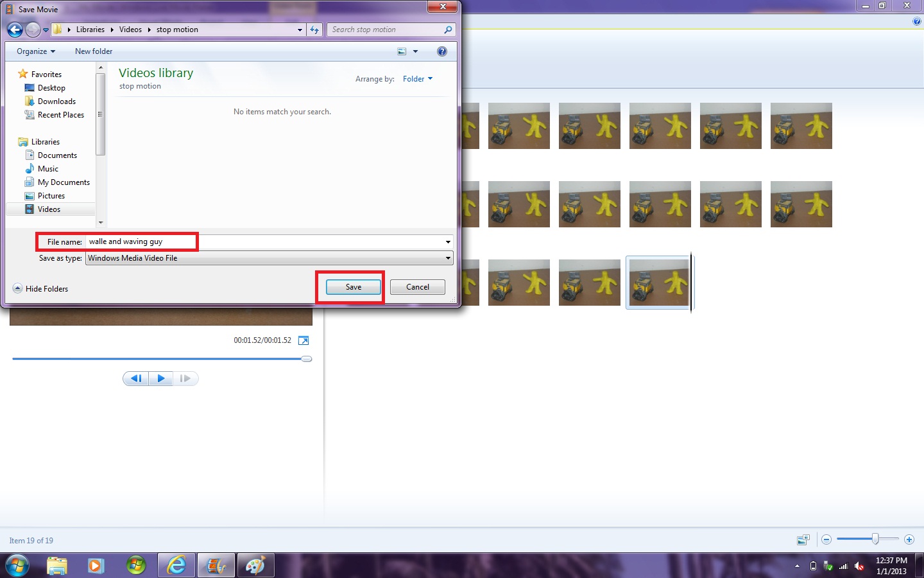Click Movie Maker help icon at top right

pyautogui.click(x=916, y=21)
